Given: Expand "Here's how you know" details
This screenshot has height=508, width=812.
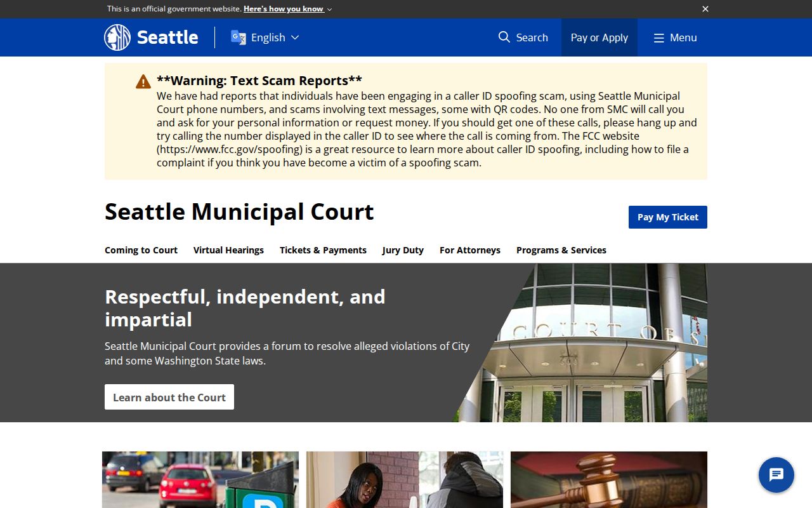Looking at the screenshot, I should coord(288,9).
